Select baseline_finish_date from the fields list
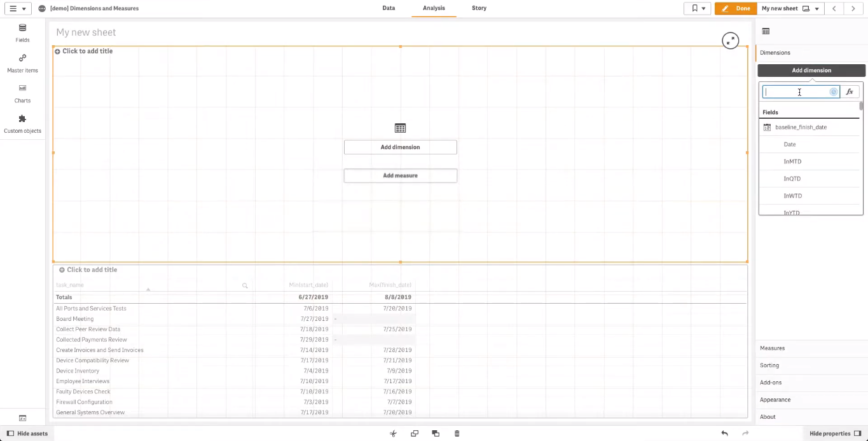 pos(801,127)
